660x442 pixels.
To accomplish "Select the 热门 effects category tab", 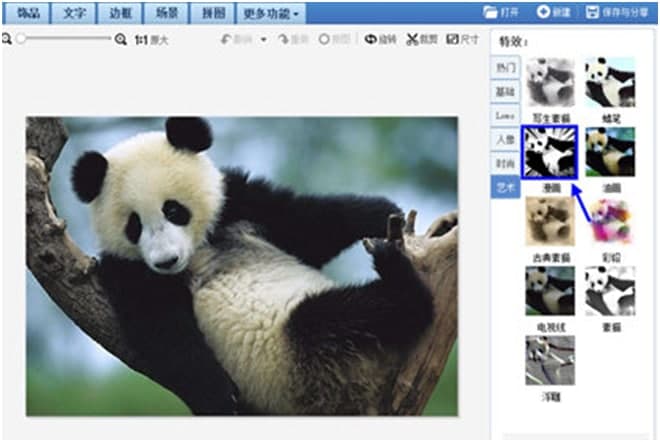I will pos(506,68).
